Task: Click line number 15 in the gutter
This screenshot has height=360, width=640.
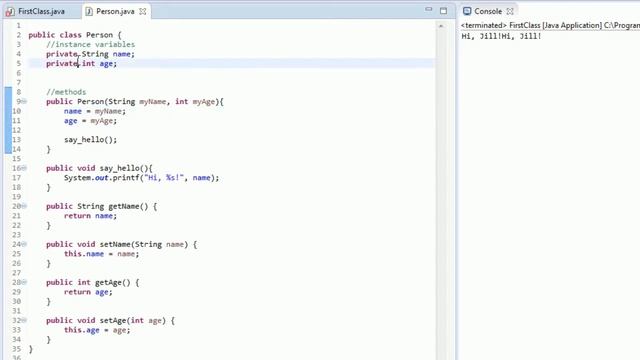Action: (16, 158)
